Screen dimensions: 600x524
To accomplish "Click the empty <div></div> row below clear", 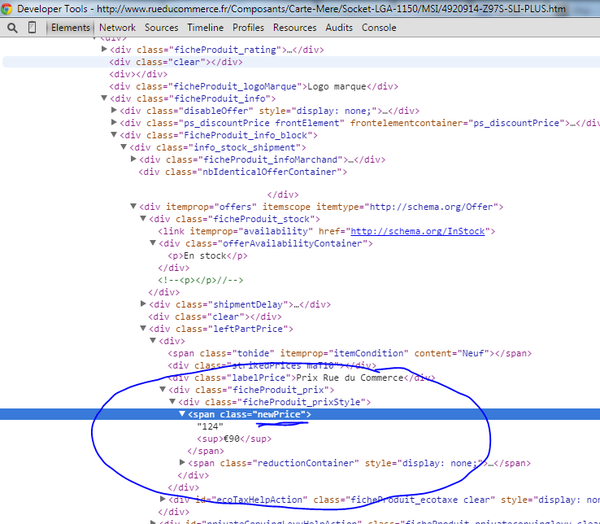I will 139,74.
